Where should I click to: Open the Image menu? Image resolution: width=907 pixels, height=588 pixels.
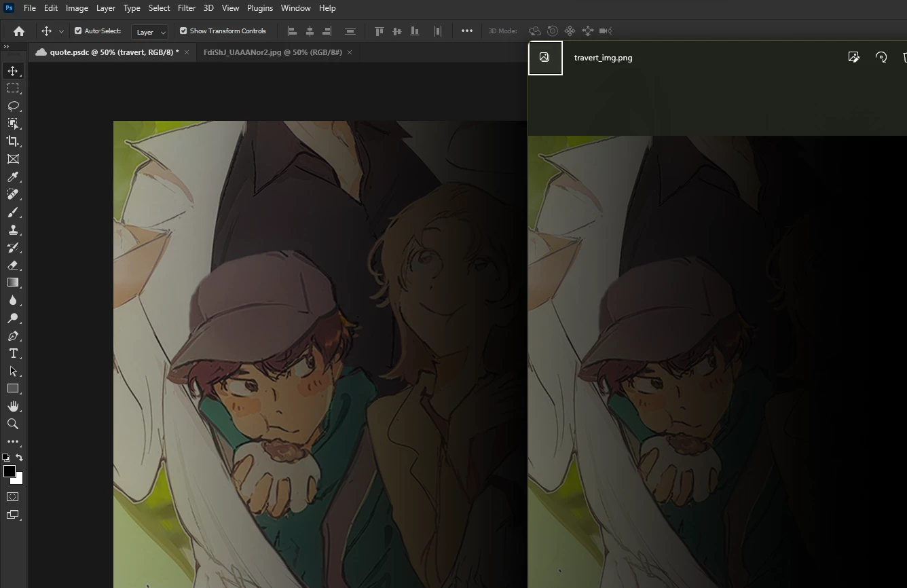[77, 8]
